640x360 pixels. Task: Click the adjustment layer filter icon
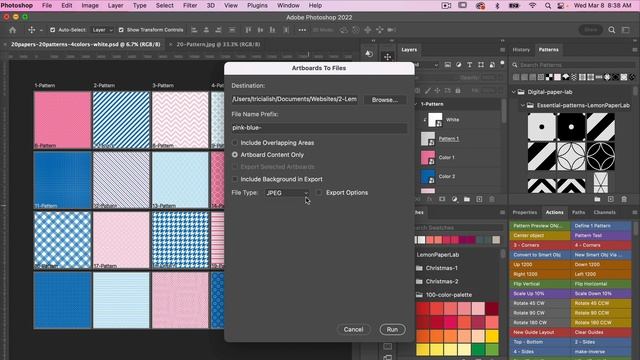[x=459, y=65]
